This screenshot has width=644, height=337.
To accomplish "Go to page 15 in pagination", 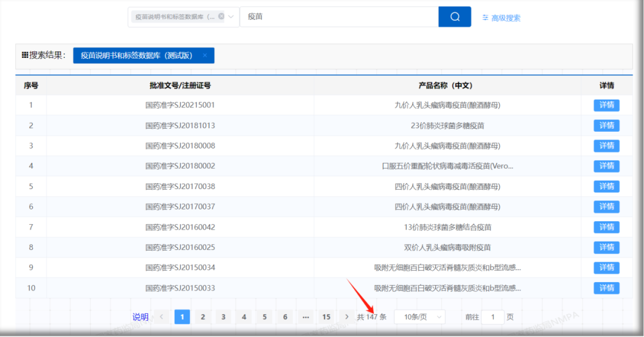I will click(x=326, y=317).
